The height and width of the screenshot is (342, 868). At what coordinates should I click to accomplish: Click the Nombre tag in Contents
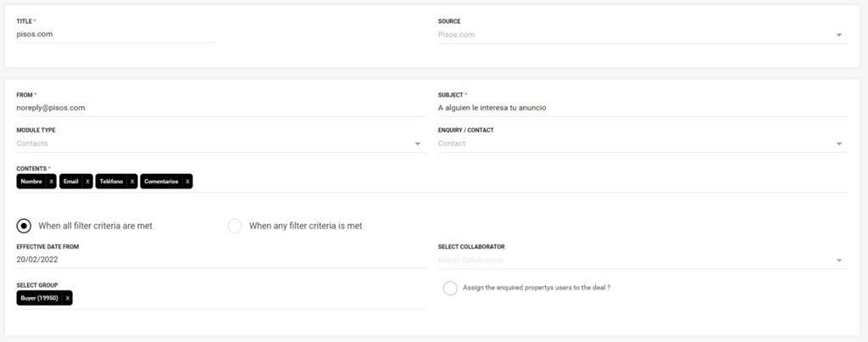[31, 182]
